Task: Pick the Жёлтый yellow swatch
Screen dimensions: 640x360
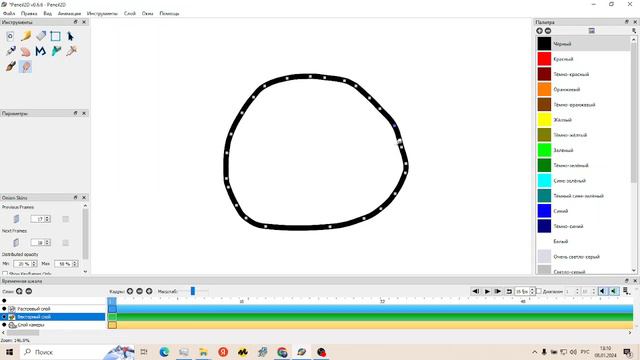Action: tap(544, 120)
